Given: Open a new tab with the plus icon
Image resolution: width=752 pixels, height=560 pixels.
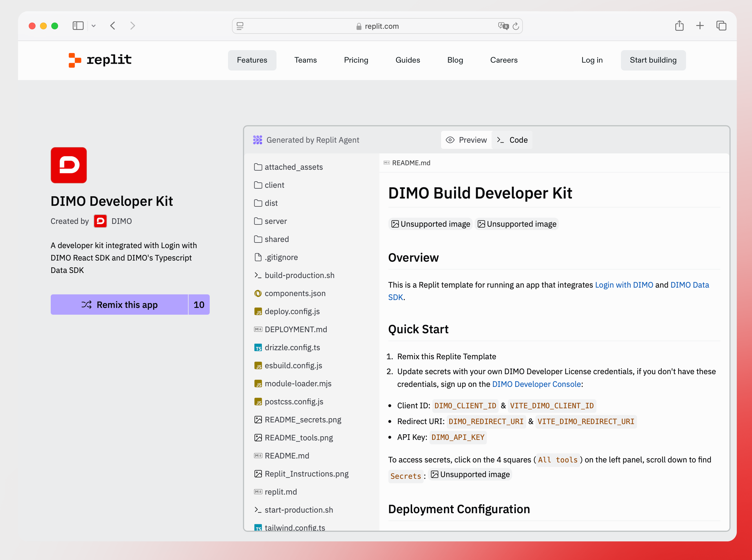Looking at the screenshot, I should pos(700,26).
